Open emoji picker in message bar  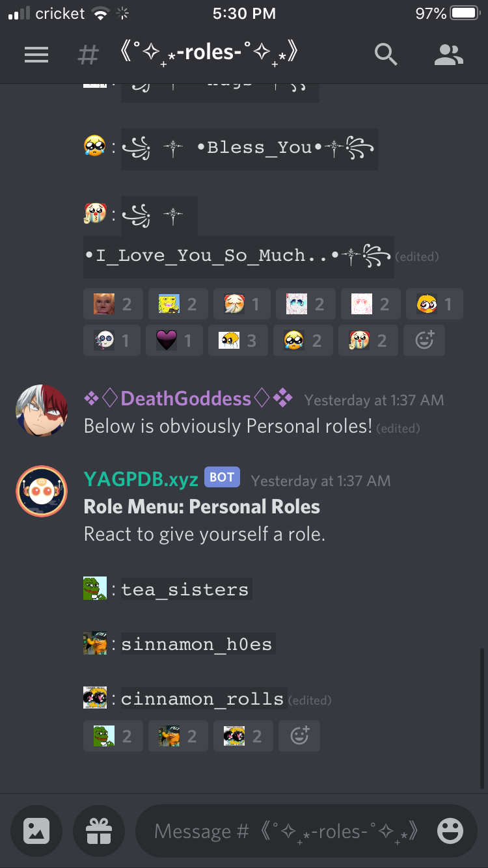[x=450, y=831]
